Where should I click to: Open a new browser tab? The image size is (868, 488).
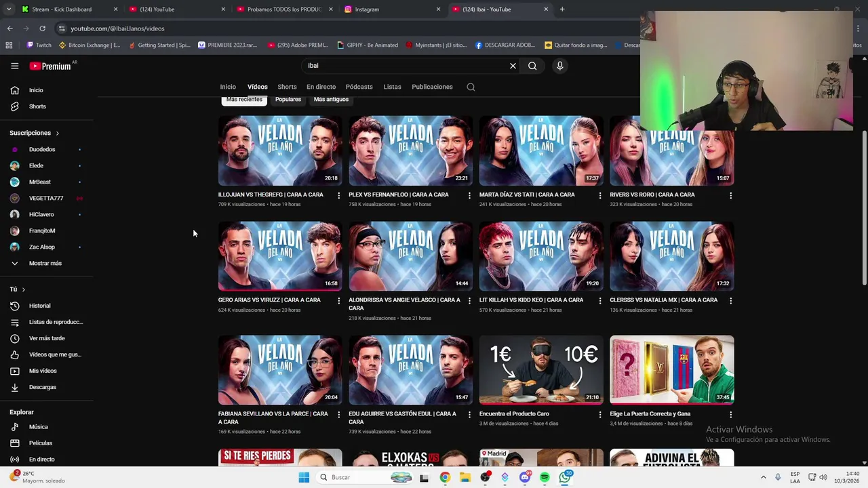tap(562, 9)
